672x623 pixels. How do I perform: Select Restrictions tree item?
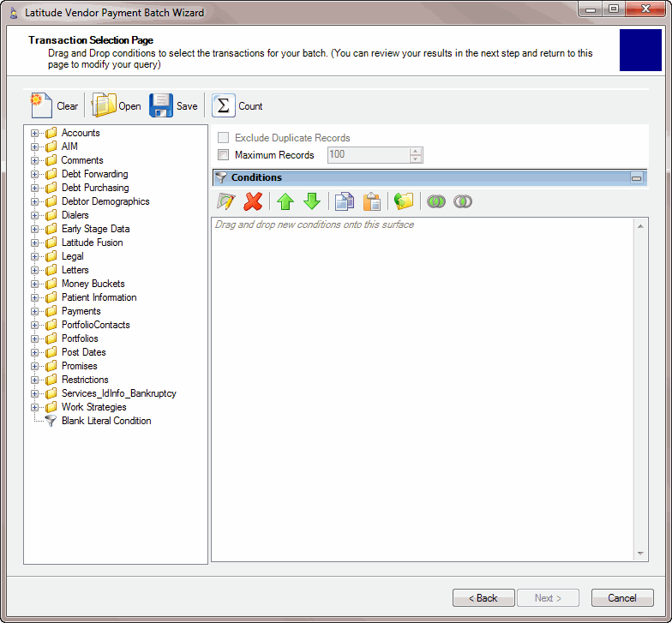[85, 380]
